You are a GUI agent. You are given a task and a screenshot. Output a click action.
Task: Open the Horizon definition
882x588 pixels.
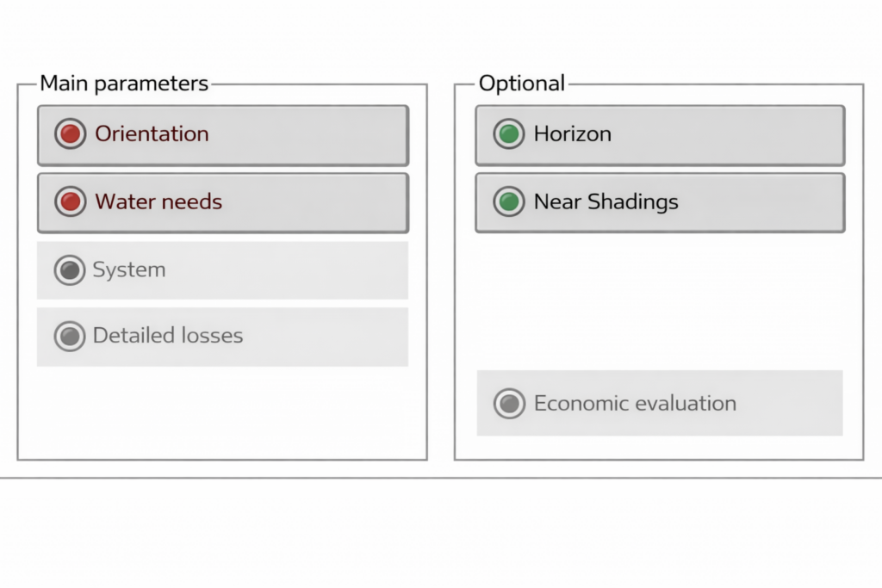click(660, 135)
